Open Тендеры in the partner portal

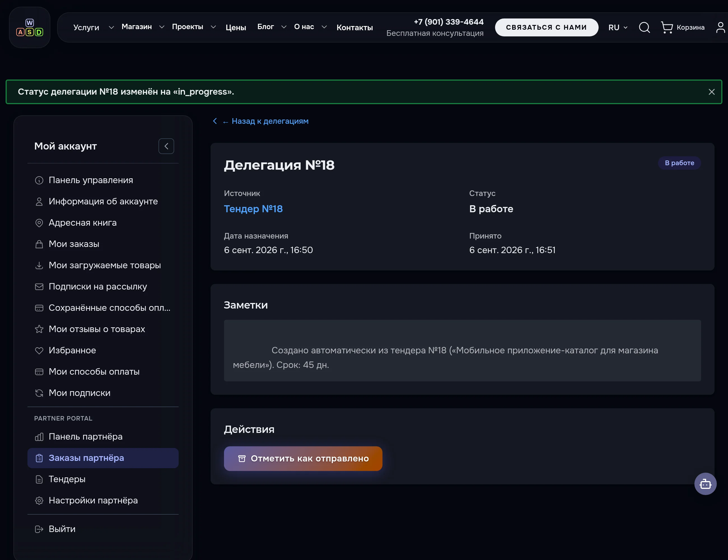[x=103, y=479]
